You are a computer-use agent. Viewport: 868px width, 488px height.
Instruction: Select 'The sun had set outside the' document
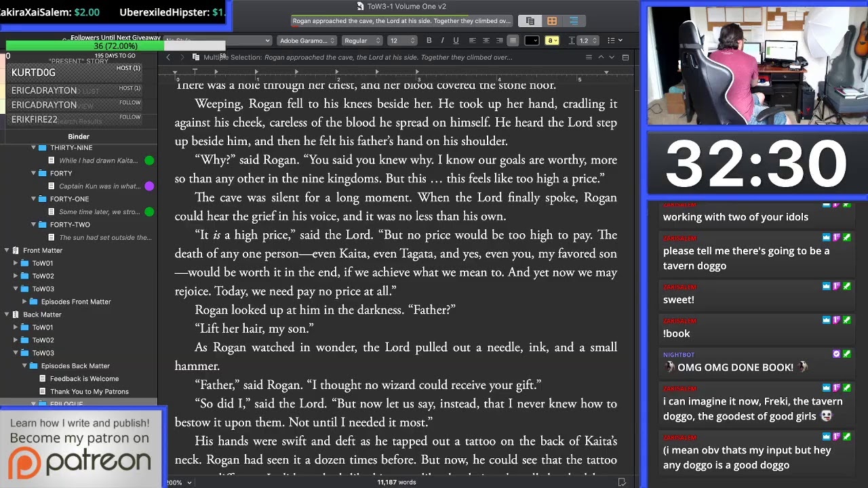pyautogui.click(x=105, y=238)
